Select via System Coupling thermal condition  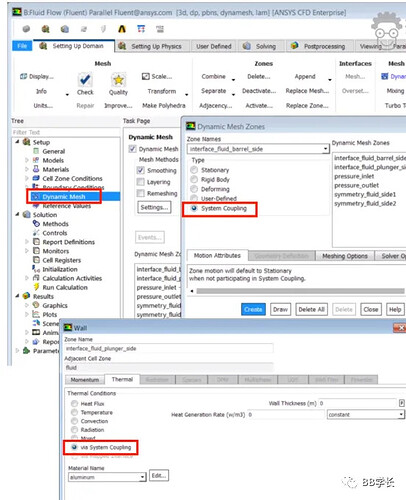click(x=74, y=447)
